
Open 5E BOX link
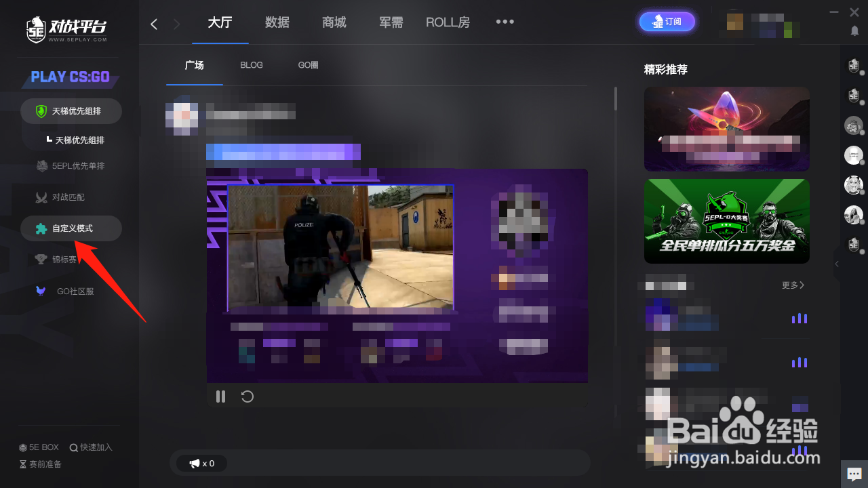[x=39, y=447]
